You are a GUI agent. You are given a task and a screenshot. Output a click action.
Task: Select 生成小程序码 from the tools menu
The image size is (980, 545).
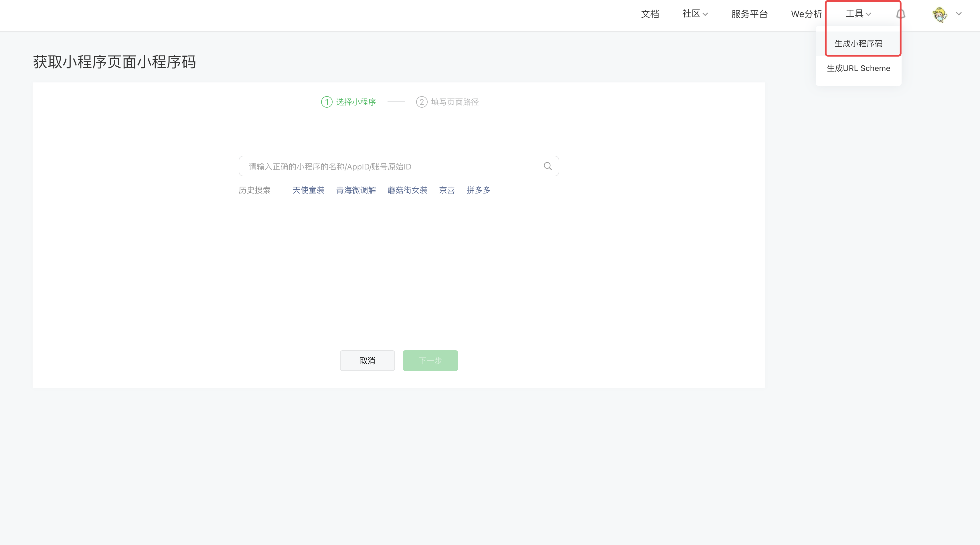859,44
